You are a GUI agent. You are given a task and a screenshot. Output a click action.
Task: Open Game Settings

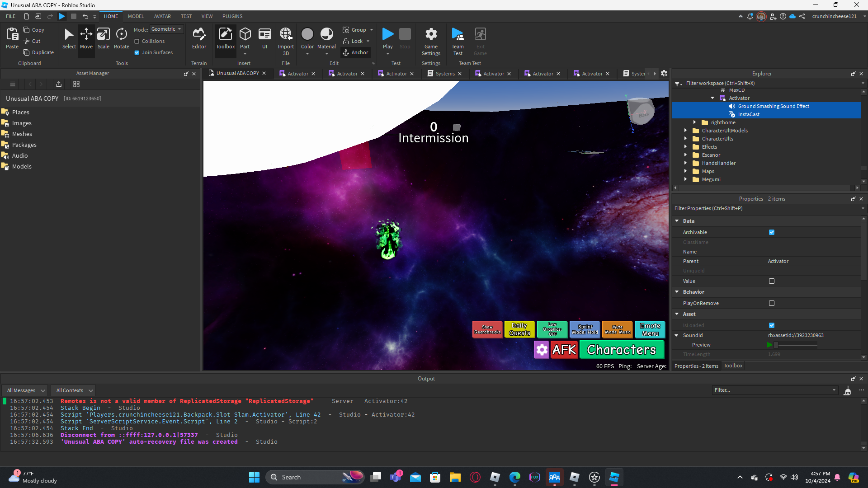(x=431, y=41)
